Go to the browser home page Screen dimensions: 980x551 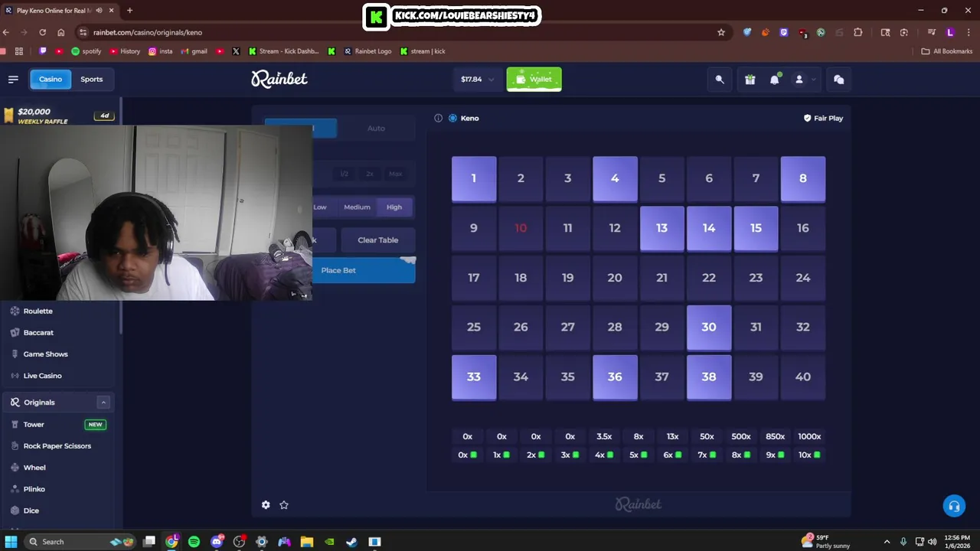pyautogui.click(x=61, y=32)
